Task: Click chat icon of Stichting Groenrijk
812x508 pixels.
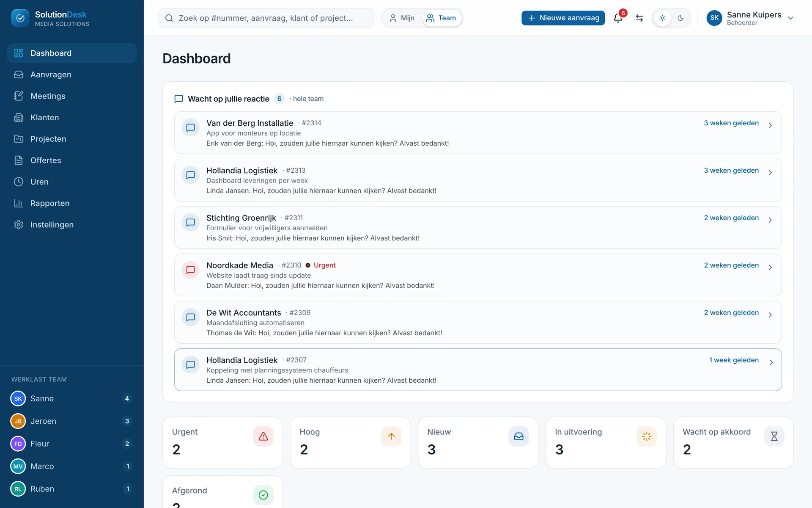Action: pos(191,222)
